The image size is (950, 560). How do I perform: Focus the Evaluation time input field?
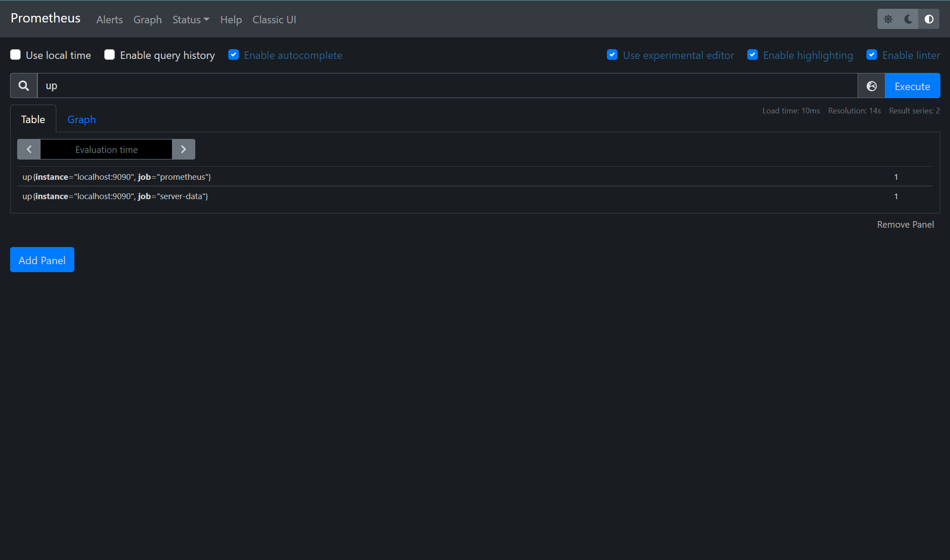(106, 149)
